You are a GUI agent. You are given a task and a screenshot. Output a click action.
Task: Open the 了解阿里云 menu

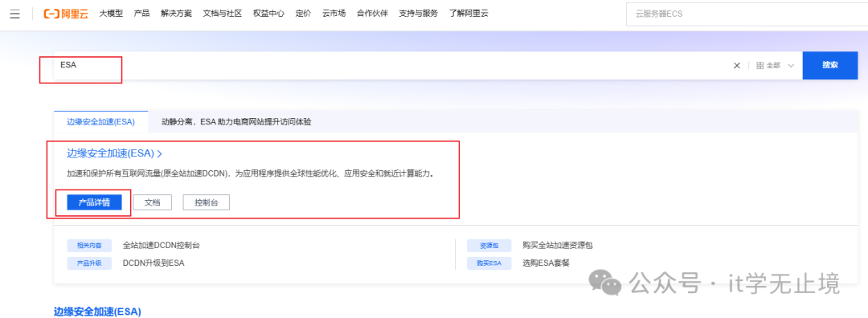(469, 14)
